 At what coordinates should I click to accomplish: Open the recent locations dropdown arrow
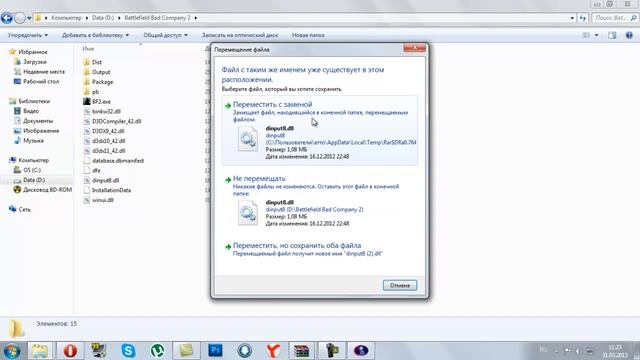(29, 18)
